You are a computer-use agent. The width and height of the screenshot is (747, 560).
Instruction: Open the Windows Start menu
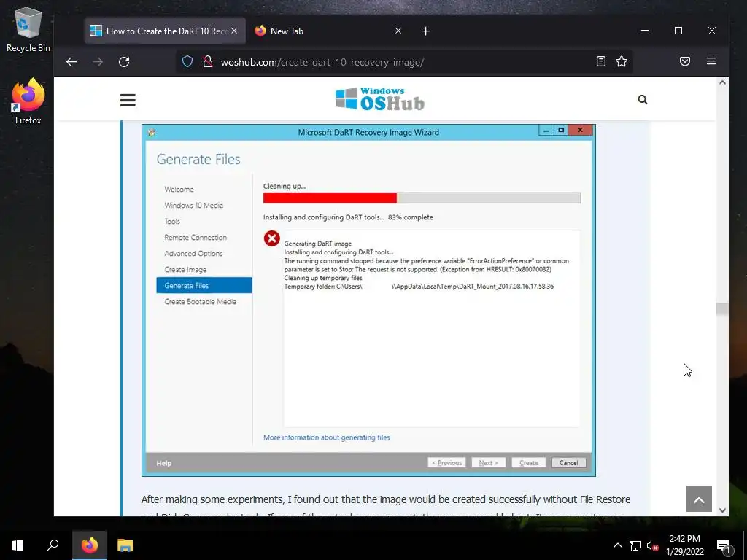point(18,545)
